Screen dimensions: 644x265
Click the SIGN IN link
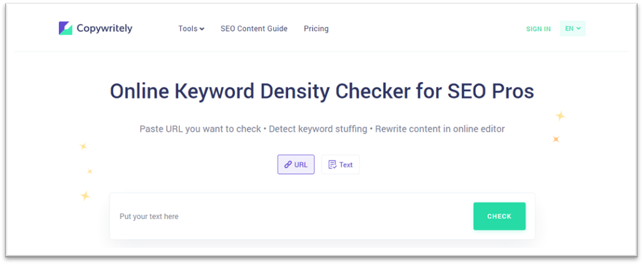point(539,28)
